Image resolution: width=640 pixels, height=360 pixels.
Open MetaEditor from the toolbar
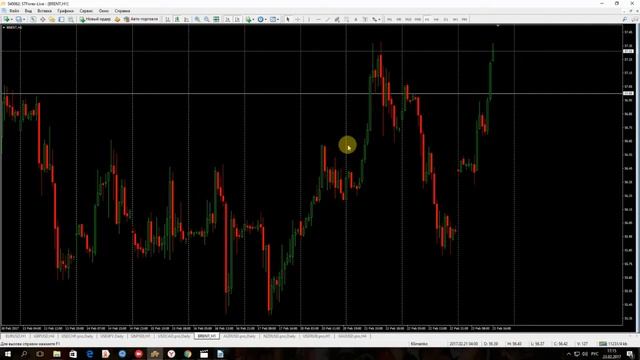point(117,19)
